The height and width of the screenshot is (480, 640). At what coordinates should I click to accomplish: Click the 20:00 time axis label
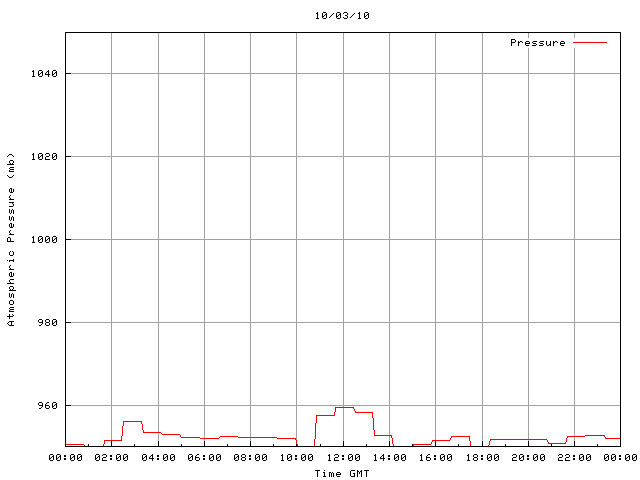coord(529,458)
